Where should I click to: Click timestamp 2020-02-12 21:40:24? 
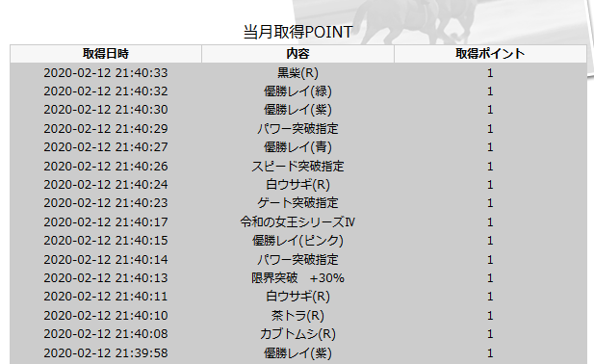click(x=106, y=185)
